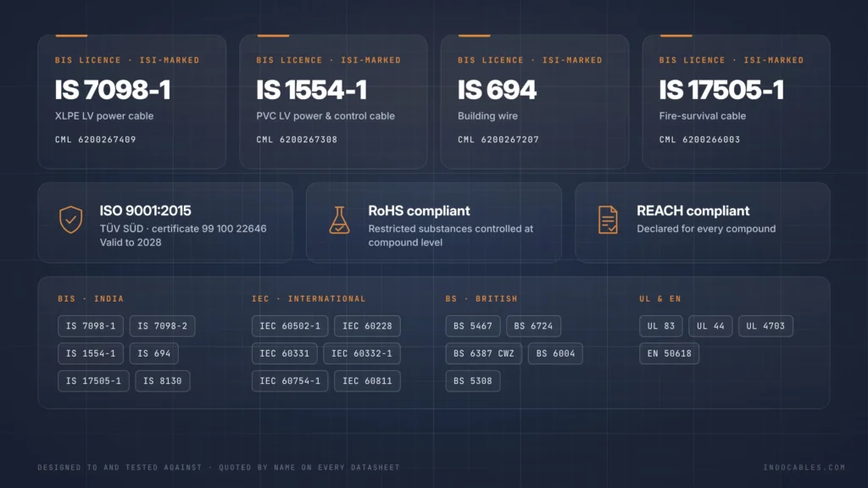868x488 pixels.
Task: Select licence number CML 6200267207
Action: point(498,140)
